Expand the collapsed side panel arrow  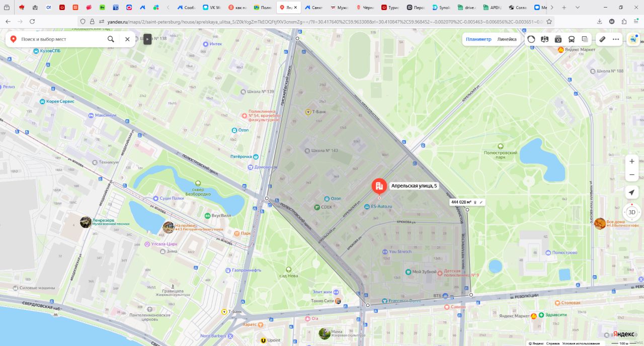tap(147, 39)
